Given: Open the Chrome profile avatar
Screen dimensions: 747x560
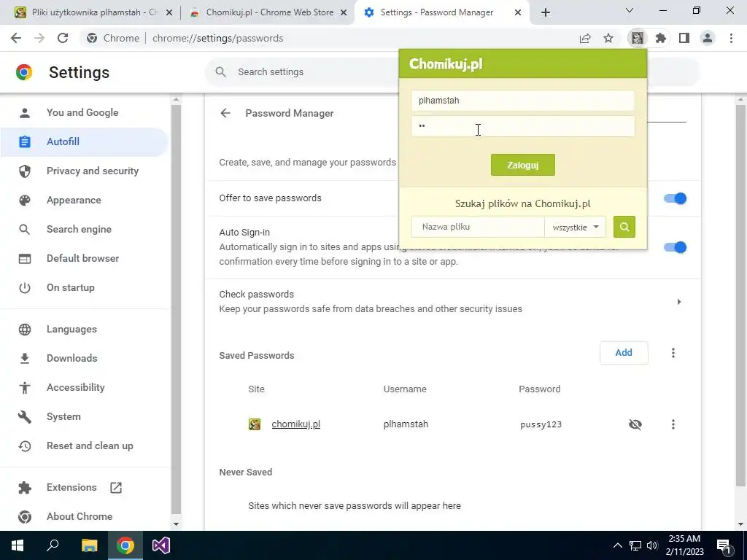Looking at the screenshot, I should (x=708, y=38).
